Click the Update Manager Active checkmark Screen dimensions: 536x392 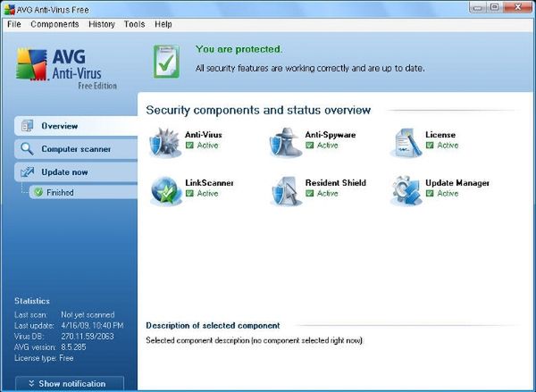pyautogui.click(x=430, y=194)
